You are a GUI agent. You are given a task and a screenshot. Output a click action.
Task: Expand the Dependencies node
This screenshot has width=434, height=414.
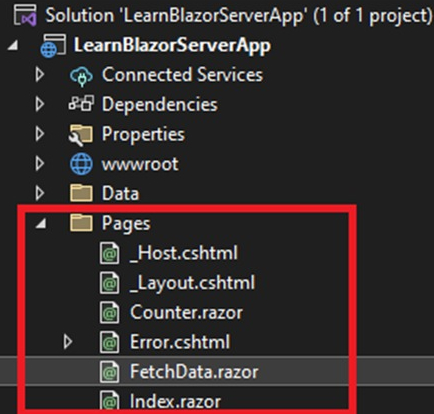(40, 104)
